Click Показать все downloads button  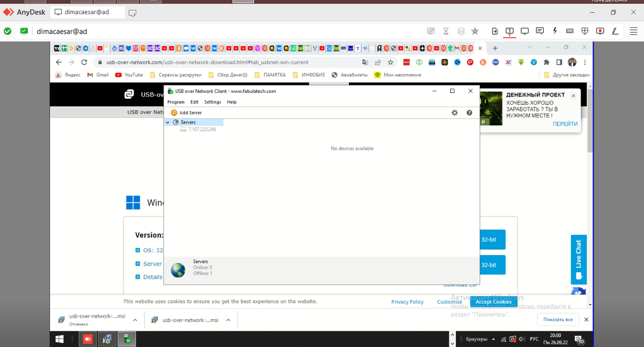point(558,320)
